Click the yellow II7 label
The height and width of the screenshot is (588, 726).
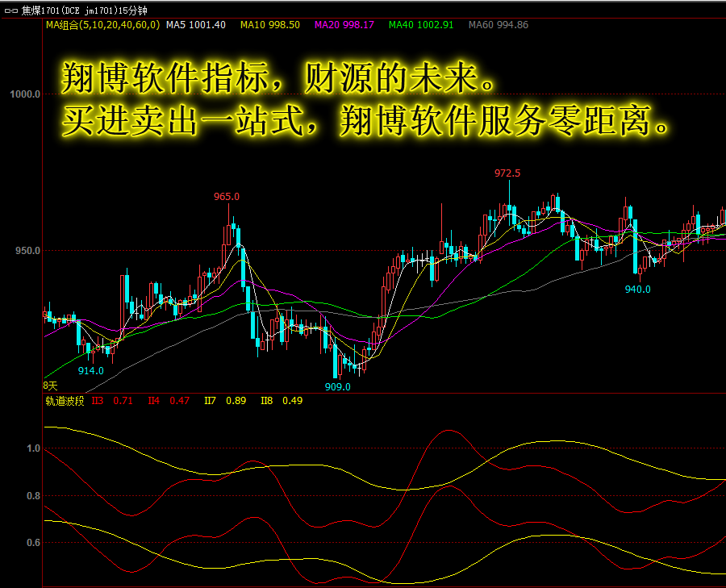point(211,401)
